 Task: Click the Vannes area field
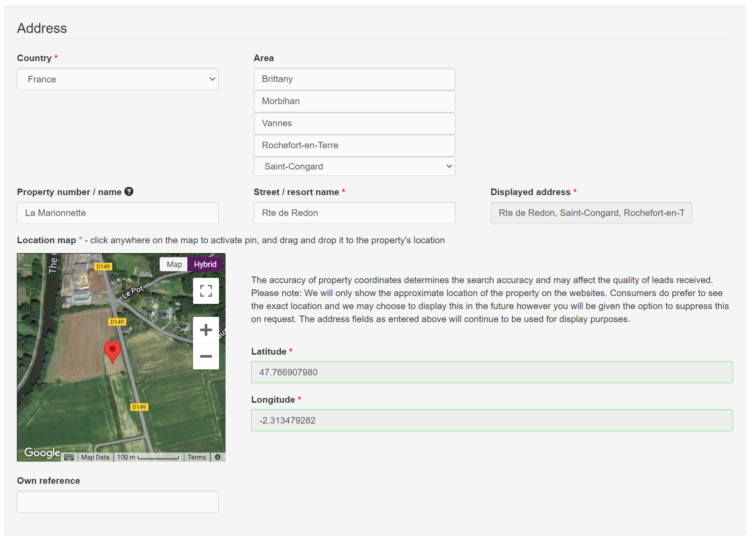[354, 123]
